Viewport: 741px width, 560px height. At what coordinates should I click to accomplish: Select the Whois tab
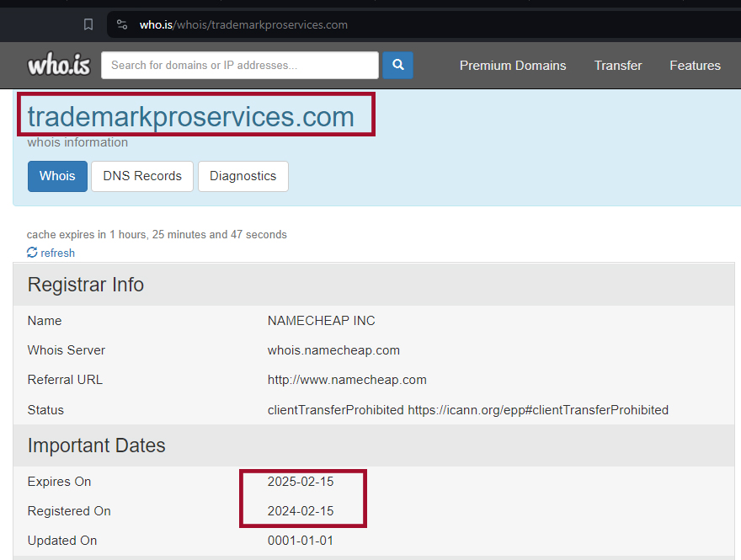pos(57,176)
